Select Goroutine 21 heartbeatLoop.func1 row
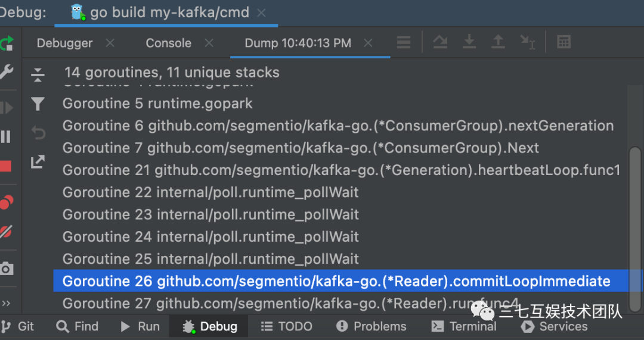This screenshot has height=340, width=644. click(341, 170)
